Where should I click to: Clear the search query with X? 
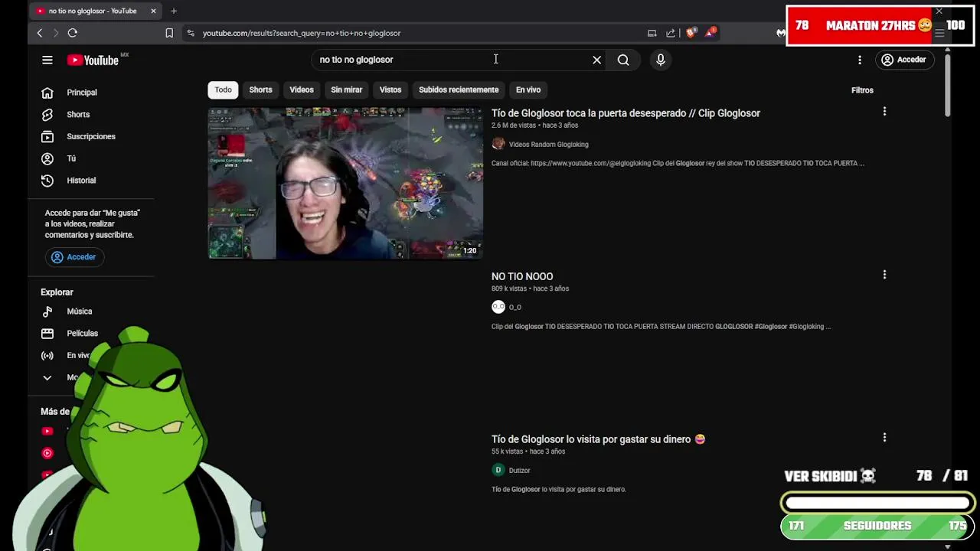pos(597,60)
